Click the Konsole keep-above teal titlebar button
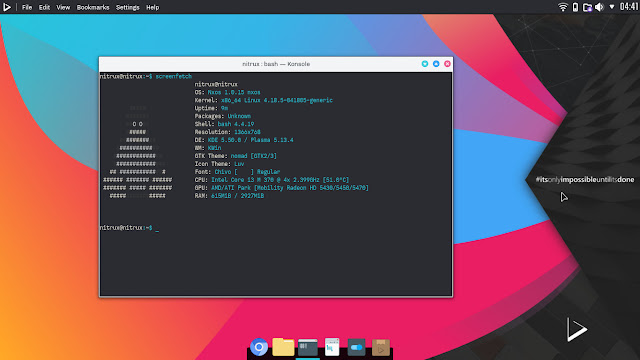This screenshot has width=640, height=360. click(x=424, y=64)
